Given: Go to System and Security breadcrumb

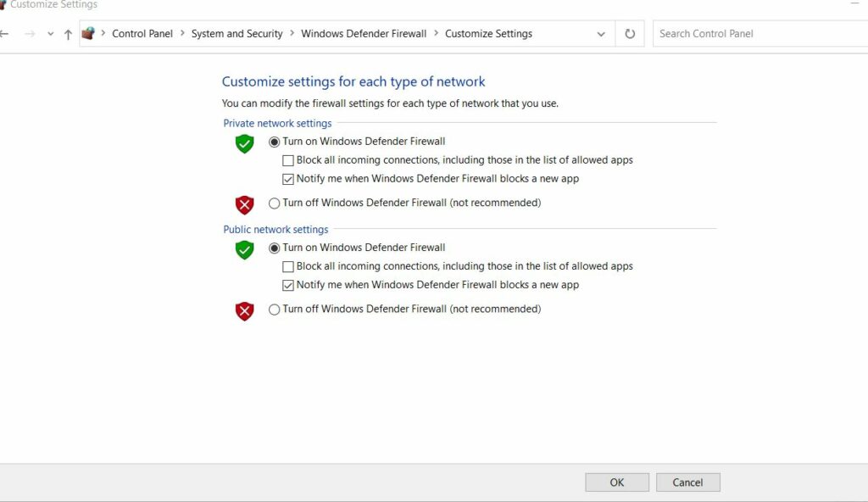Looking at the screenshot, I should (236, 34).
